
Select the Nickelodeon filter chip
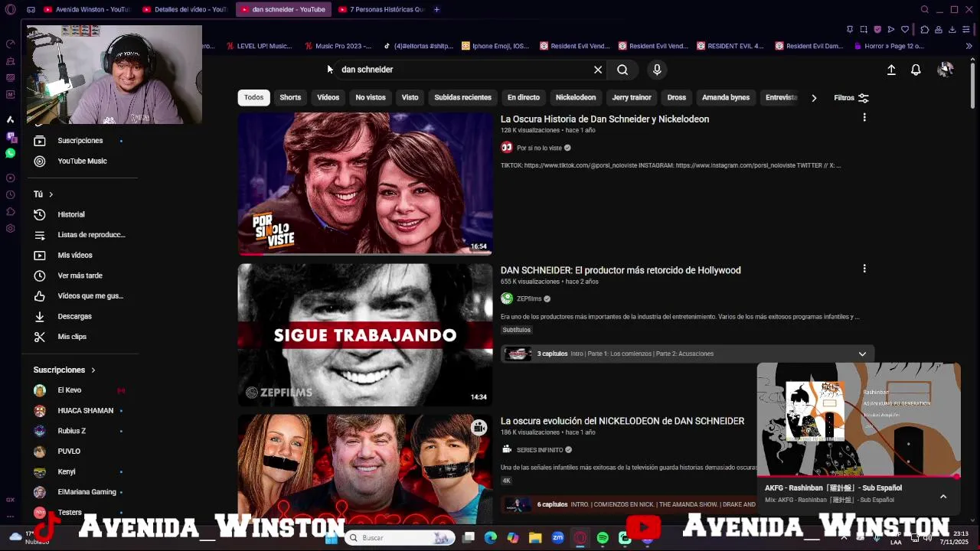576,97
